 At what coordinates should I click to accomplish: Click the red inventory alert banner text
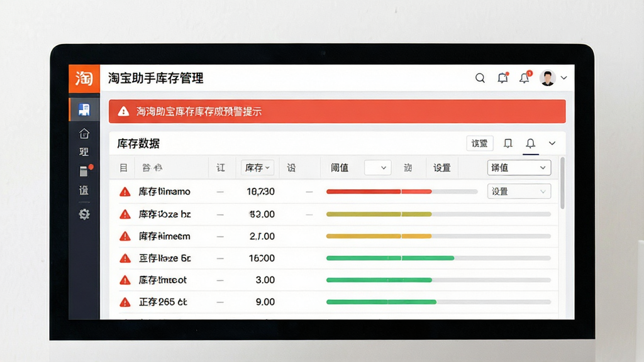pos(199,112)
